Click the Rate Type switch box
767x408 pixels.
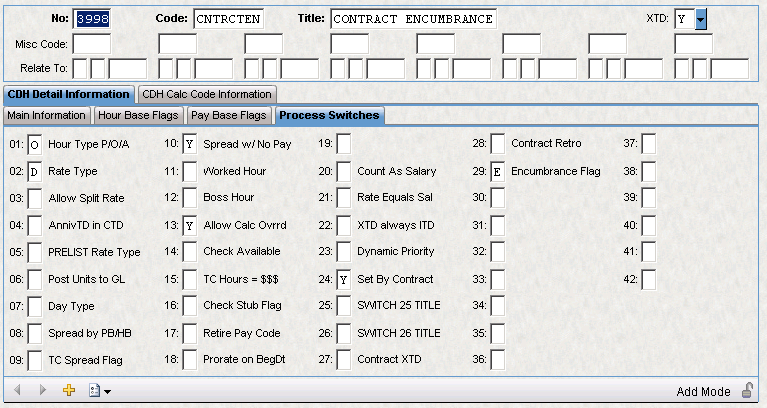pos(35,172)
